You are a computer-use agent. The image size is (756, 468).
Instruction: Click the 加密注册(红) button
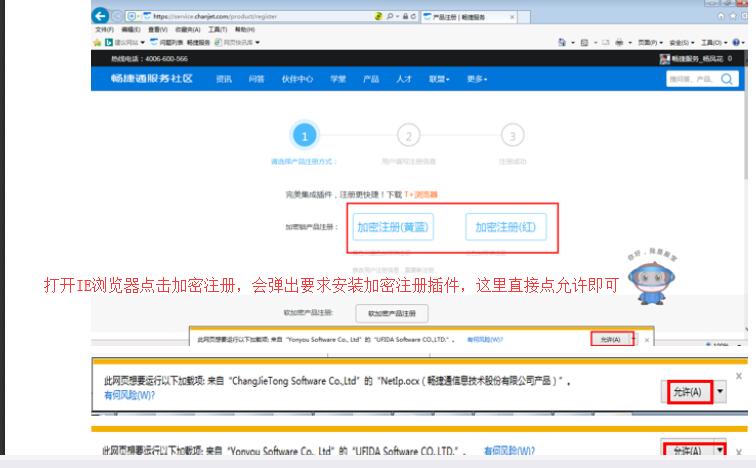click(505, 227)
